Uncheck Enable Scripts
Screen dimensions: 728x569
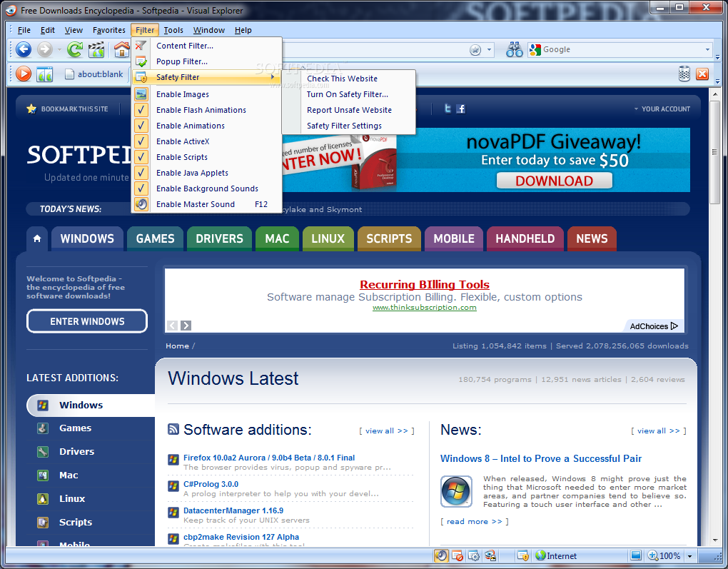(x=206, y=158)
